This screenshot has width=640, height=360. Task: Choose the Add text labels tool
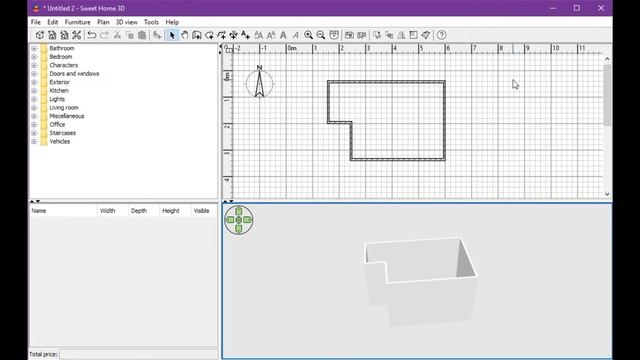(x=245, y=35)
